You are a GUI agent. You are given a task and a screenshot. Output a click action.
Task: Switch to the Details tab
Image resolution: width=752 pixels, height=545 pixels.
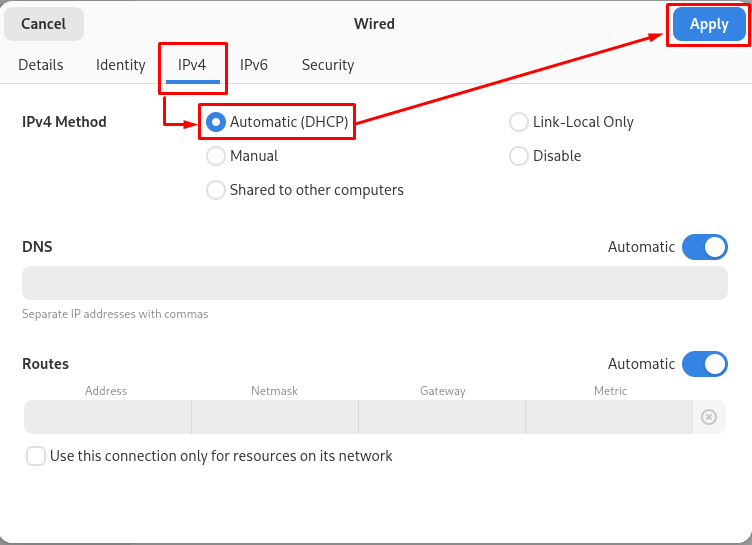point(41,65)
